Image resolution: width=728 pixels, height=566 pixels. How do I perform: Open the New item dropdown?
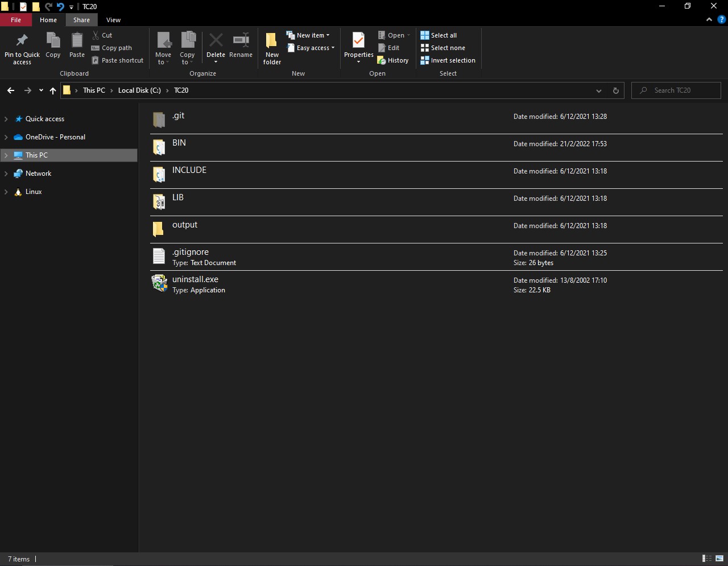coord(308,35)
